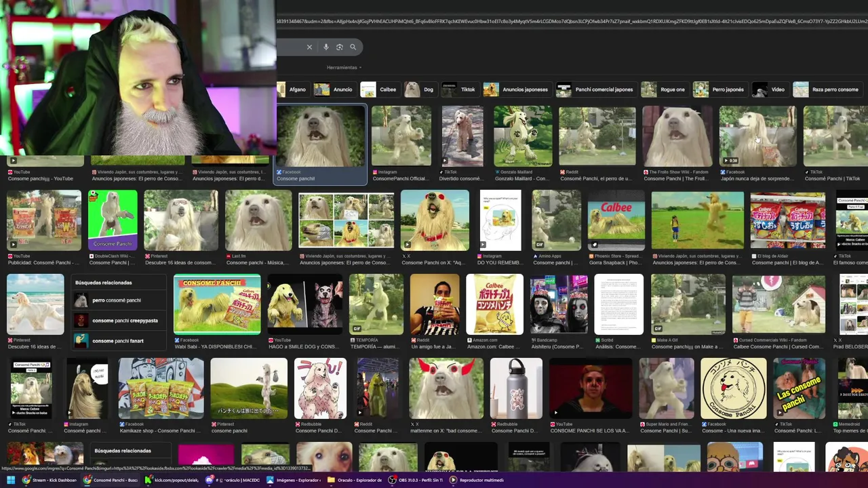The width and height of the screenshot is (868, 488).
Task: Open the Redbubble water bottle thumbnail
Action: (516, 388)
